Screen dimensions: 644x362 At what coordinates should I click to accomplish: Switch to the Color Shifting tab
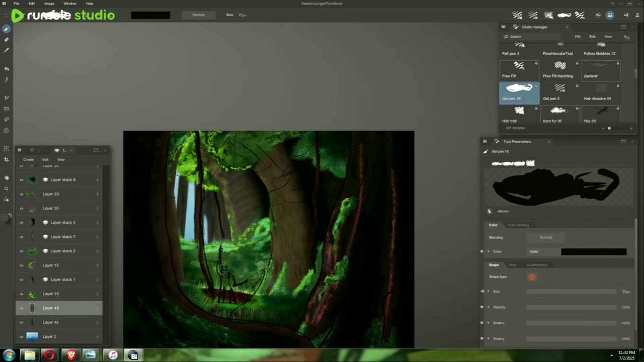518,225
